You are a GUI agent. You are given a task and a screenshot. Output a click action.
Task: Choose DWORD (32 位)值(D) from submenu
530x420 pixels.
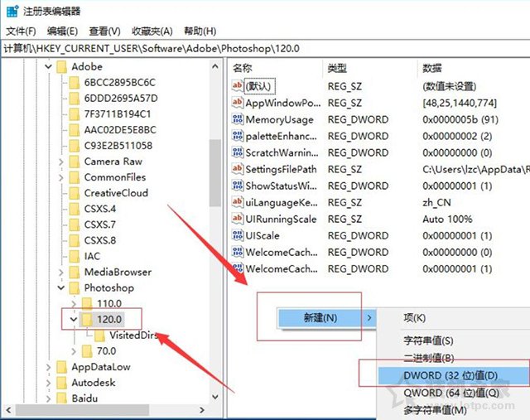454,375
